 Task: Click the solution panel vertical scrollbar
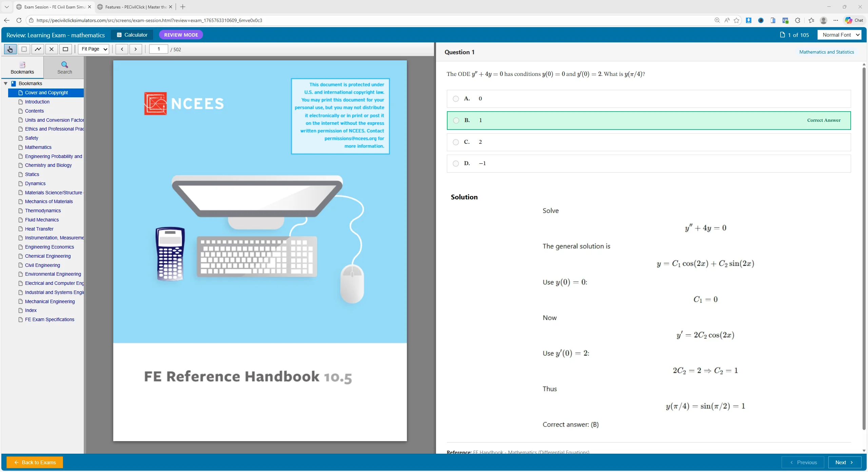coord(864,248)
